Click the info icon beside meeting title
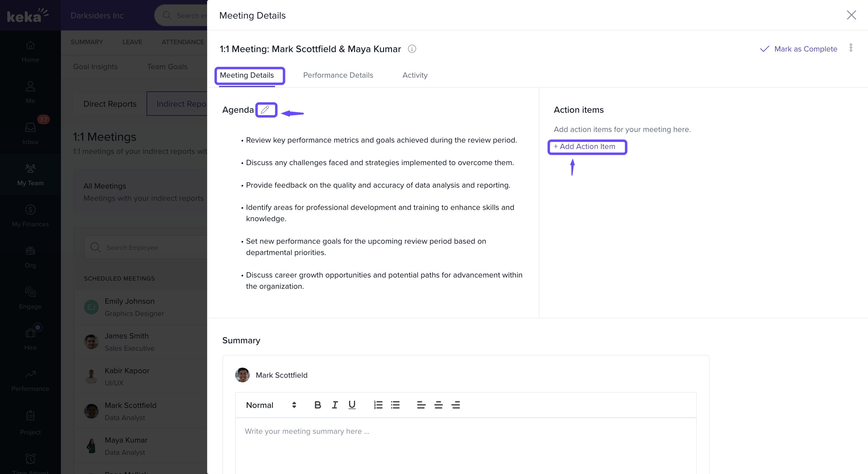 point(412,49)
